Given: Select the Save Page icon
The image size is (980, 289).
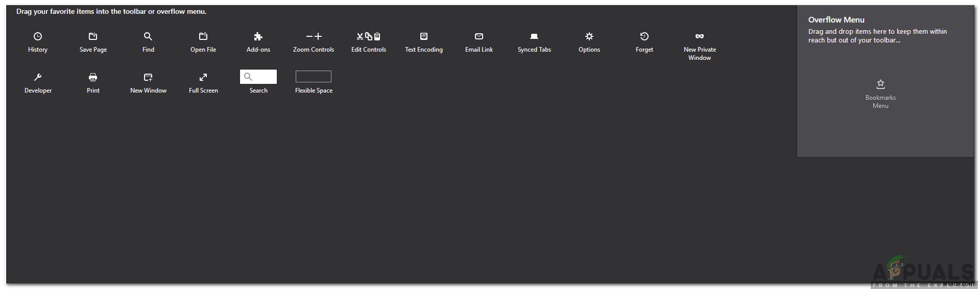Looking at the screenshot, I should [x=93, y=36].
